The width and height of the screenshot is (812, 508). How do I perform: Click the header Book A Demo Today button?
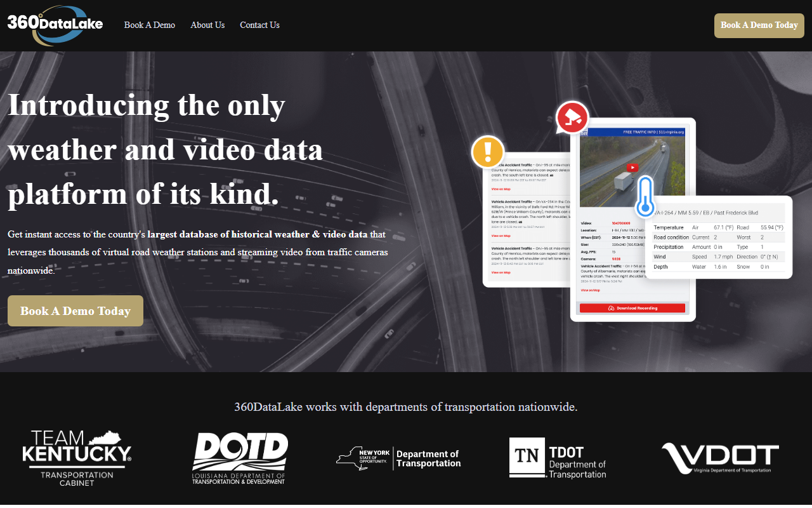click(759, 25)
